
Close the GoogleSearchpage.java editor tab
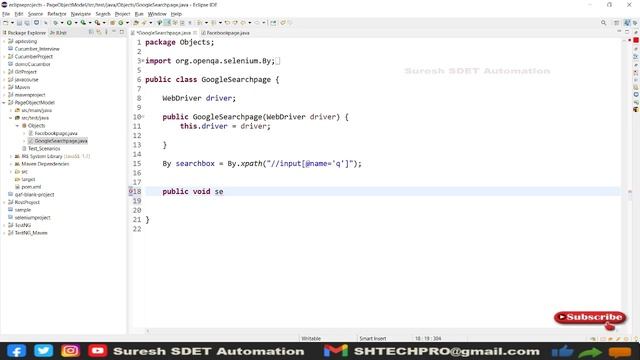[195, 33]
